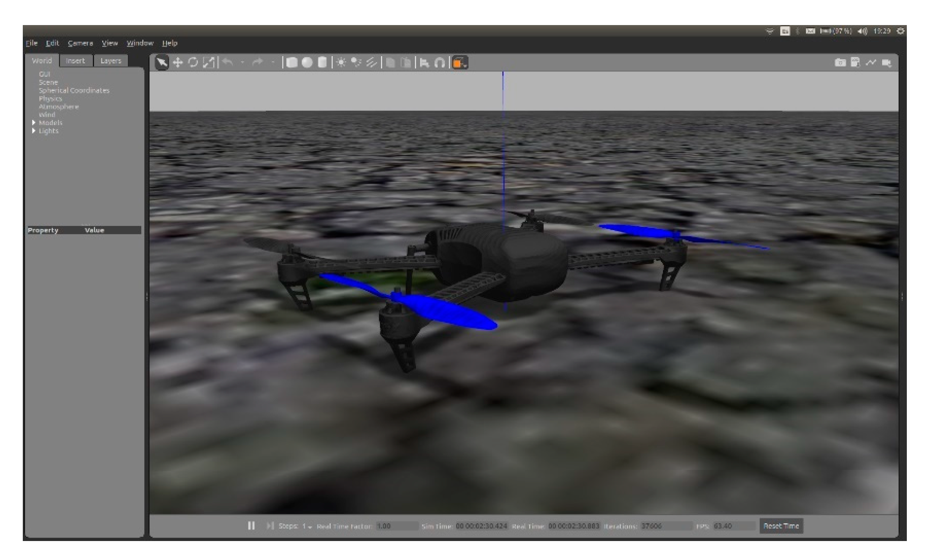Expand the Models tree item
The width and height of the screenshot is (930, 560).
point(34,123)
